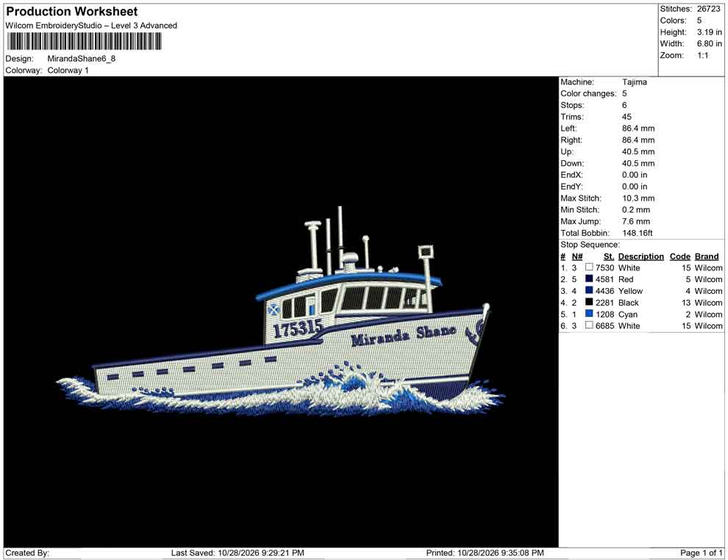Select the blue swatch in the Yellow row
This screenshot has height=560, width=728.
pyautogui.click(x=589, y=290)
